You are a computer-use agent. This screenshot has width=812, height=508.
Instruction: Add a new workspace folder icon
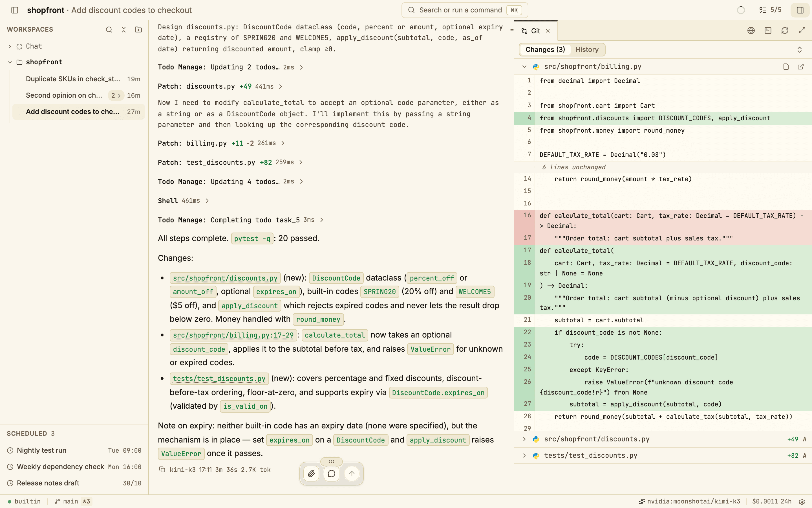[139, 30]
